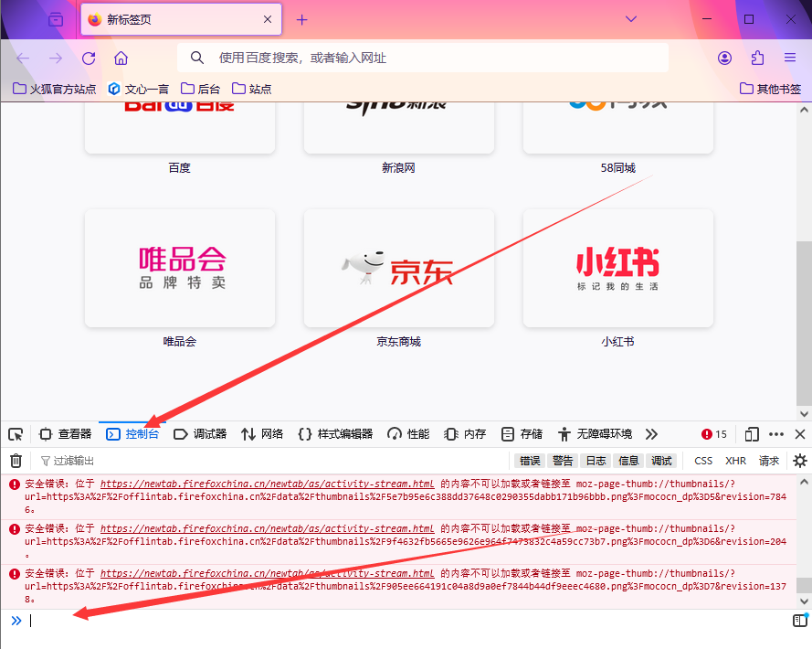Open first error's activity-stream.html link
The width and height of the screenshot is (812, 649).
pyautogui.click(x=268, y=484)
